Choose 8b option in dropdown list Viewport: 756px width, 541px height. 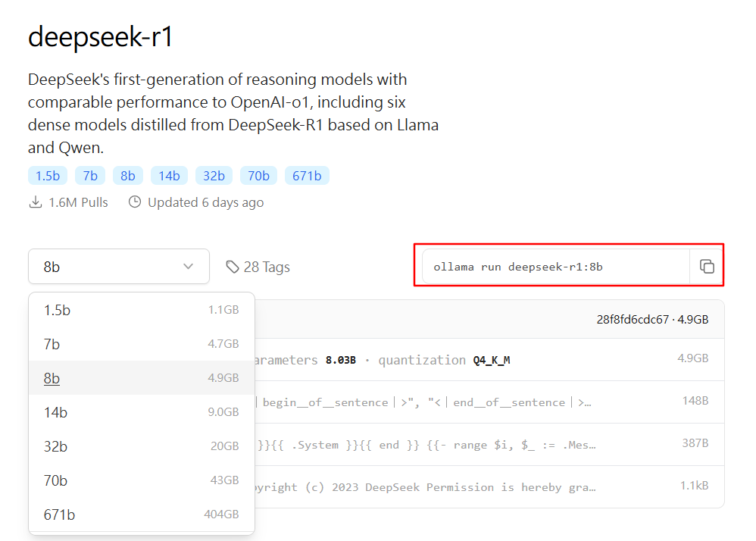coord(141,378)
